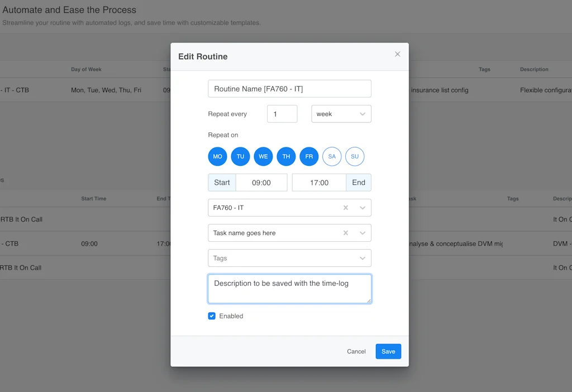This screenshot has height=392, width=572.
Task: Open the week repeat unit dropdown
Action: click(341, 114)
